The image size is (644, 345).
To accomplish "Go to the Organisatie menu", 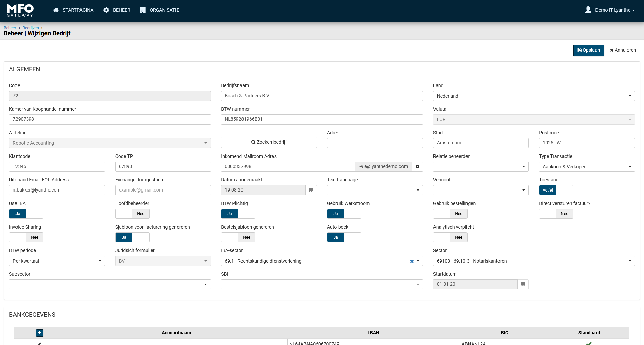I will (x=160, y=10).
